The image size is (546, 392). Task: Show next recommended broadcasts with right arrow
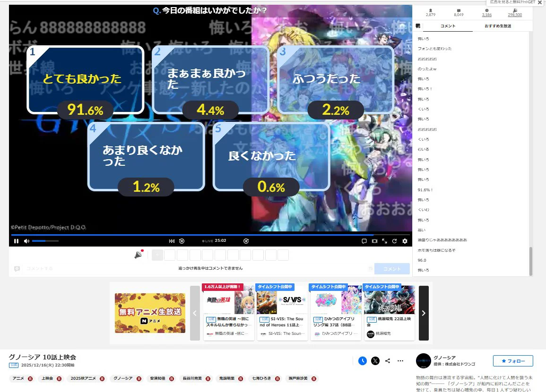click(x=424, y=313)
